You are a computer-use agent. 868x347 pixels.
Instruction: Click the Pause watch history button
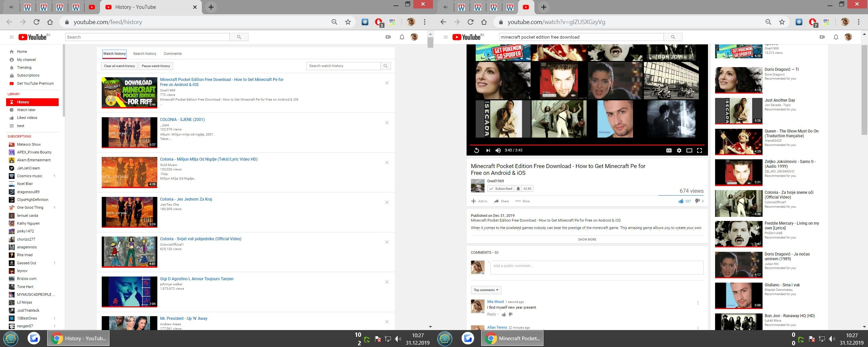click(156, 66)
